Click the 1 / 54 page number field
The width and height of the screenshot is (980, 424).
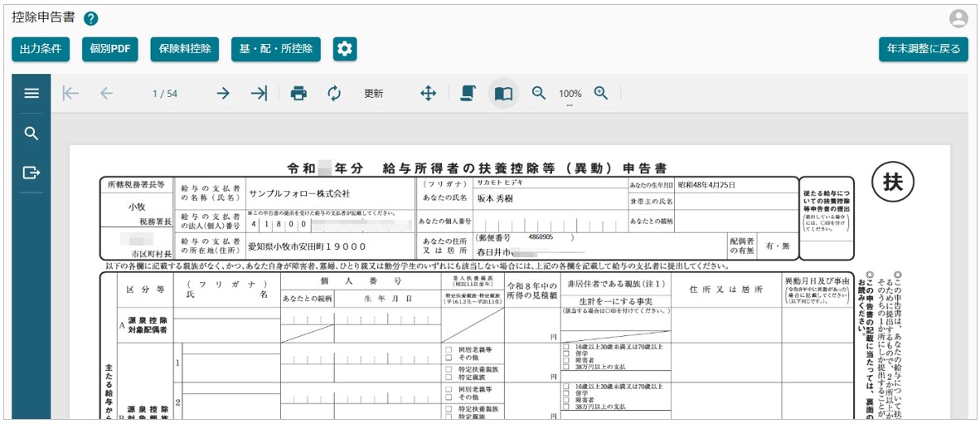pos(165,94)
